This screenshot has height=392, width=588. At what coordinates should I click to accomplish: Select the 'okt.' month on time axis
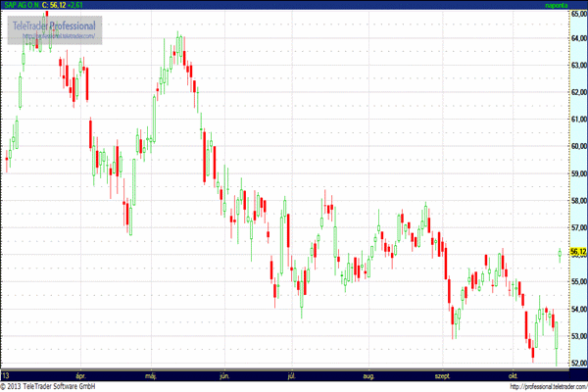[513, 374]
